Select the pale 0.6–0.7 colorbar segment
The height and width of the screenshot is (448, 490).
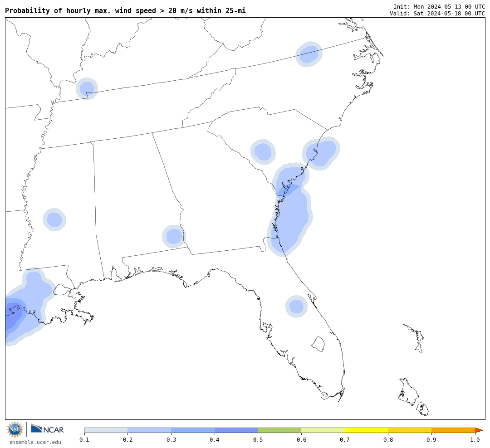pyautogui.click(x=323, y=430)
